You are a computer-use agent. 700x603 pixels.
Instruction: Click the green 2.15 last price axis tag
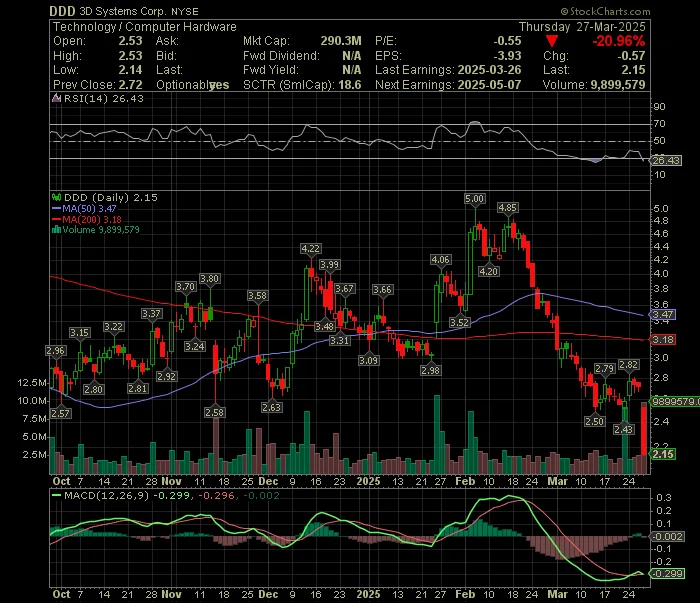coord(663,454)
